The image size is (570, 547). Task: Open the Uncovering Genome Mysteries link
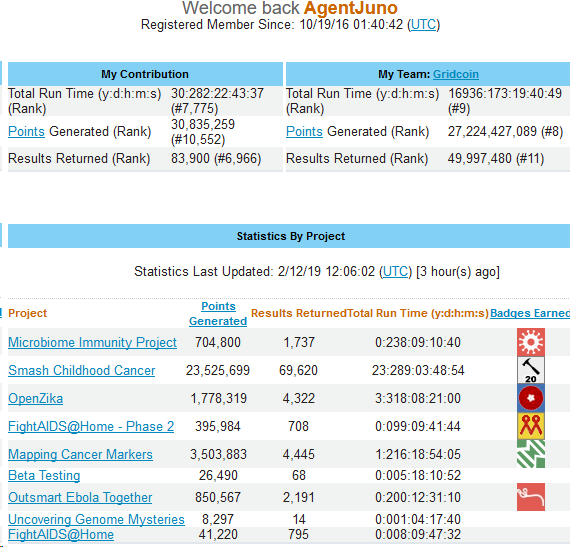(x=96, y=519)
